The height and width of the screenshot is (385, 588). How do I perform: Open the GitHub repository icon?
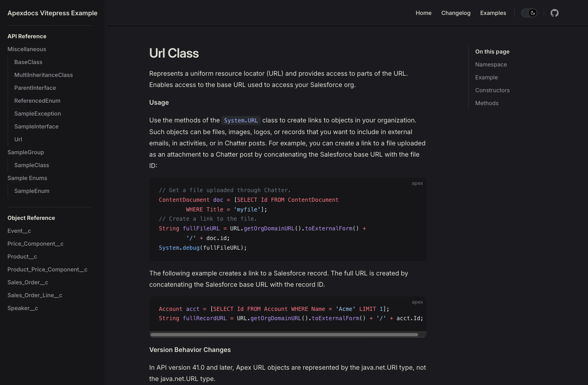point(555,13)
